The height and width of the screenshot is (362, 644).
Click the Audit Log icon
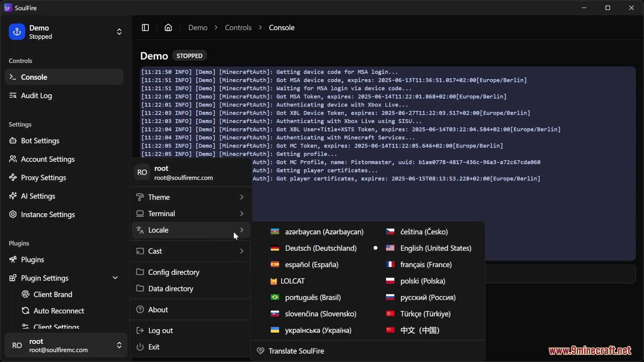[13, 96]
